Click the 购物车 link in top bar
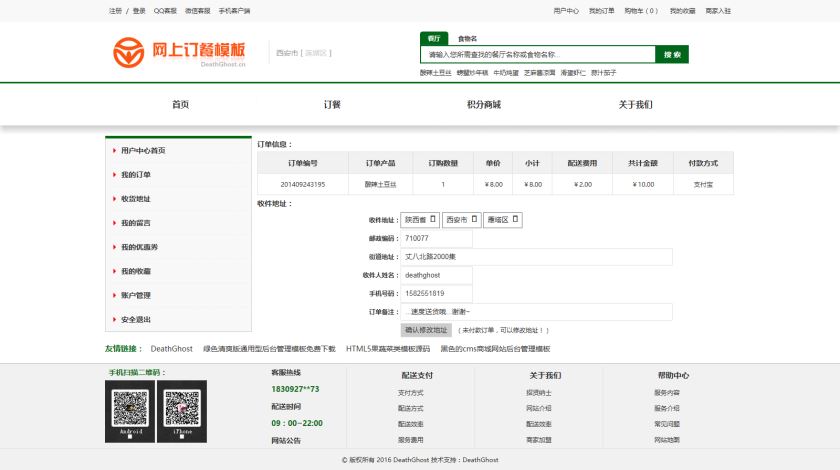The width and height of the screenshot is (840, 470). [641, 11]
